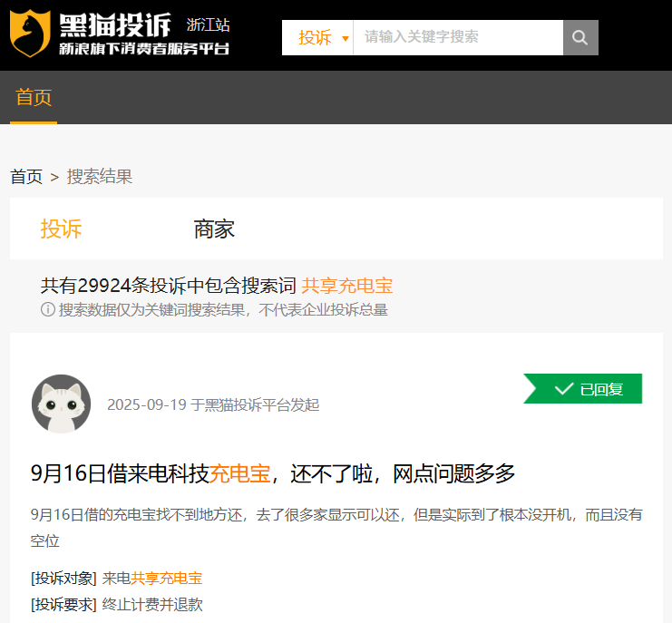
Task: Click 搜索结果 breadcrumb item
Action: point(100,177)
